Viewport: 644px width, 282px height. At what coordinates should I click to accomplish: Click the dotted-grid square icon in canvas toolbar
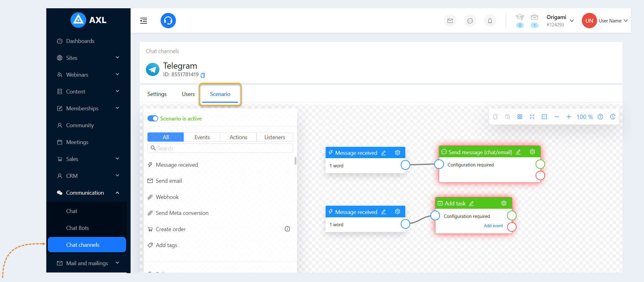(544, 117)
